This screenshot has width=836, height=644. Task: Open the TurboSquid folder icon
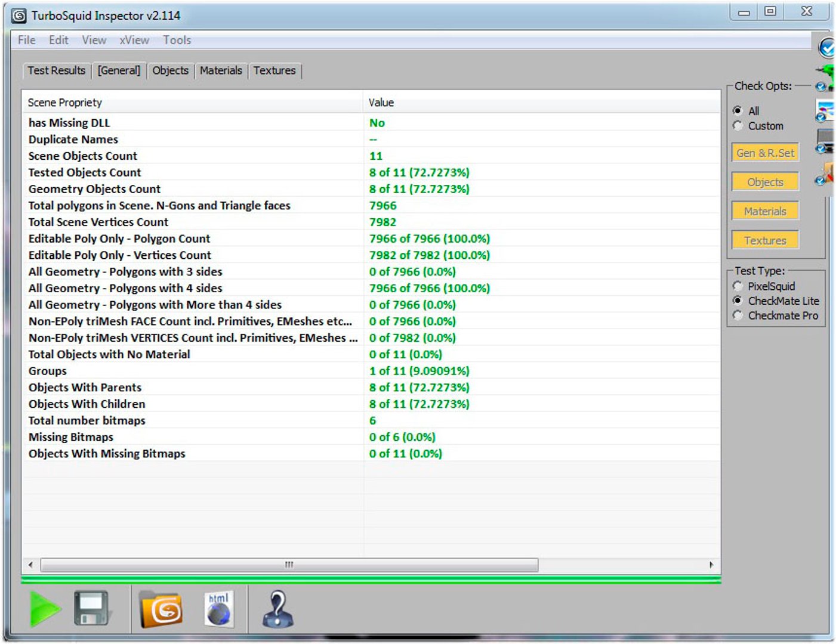[x=161, y=609]
